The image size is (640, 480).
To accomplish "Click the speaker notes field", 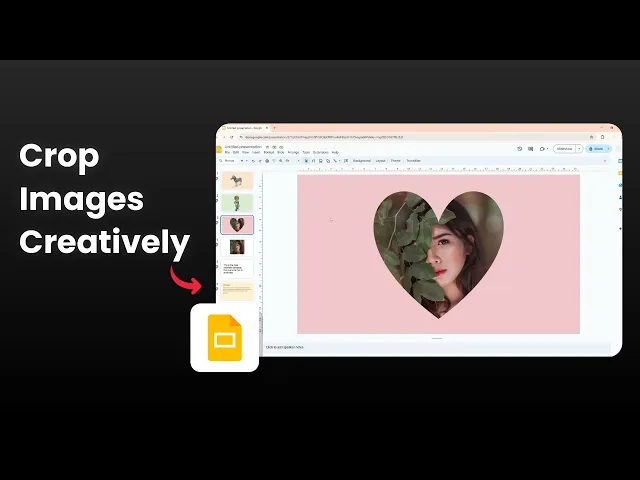I will click(437, 347).
